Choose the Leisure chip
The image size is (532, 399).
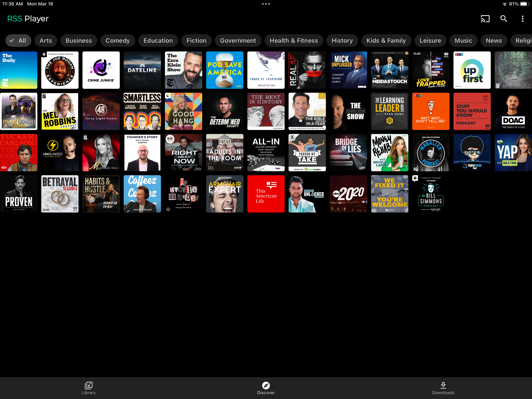click(x=430, y=41)
